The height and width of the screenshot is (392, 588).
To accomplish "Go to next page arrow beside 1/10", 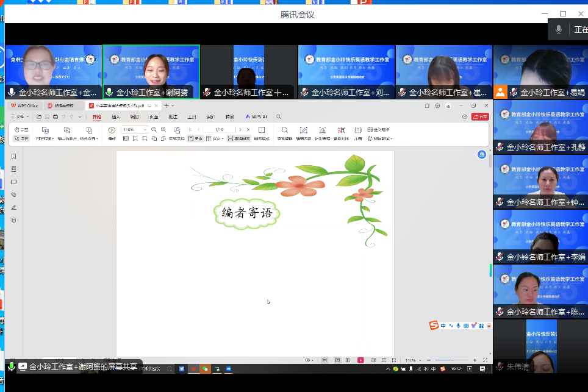I will coord(240,130).
